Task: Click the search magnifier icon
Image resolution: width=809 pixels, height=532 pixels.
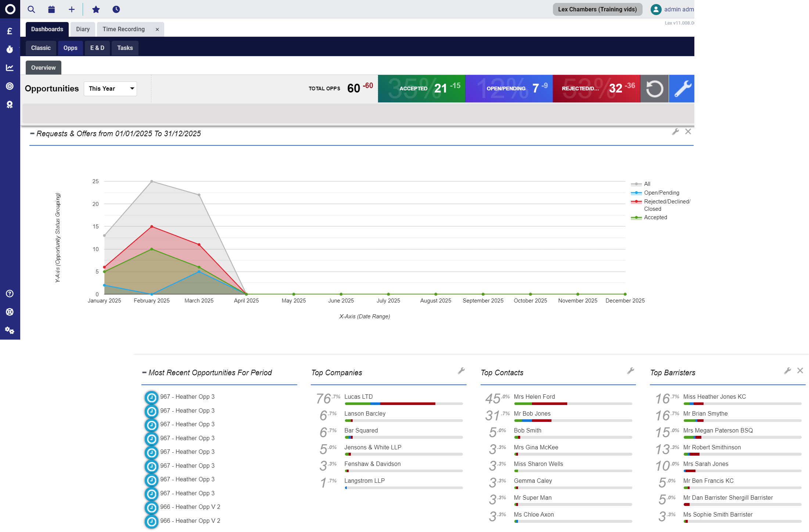Action: [x=32, y=10]
